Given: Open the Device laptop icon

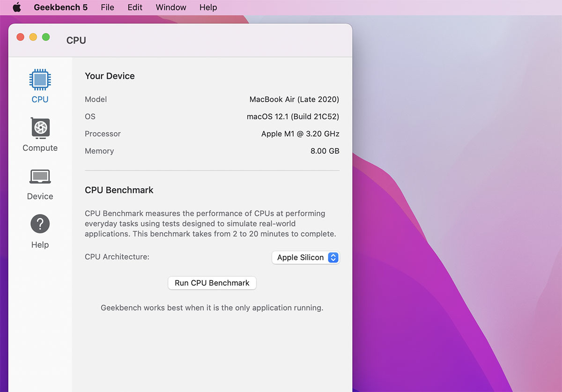Looking at the screenshot, I should (40, 177).
